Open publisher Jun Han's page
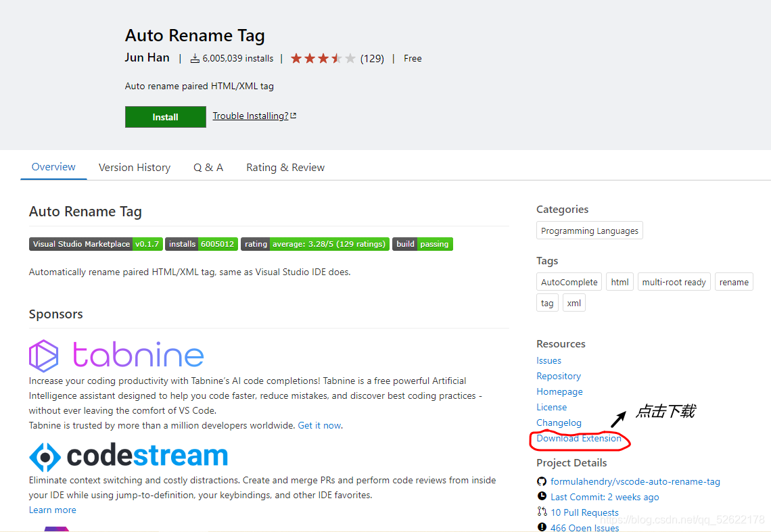 (147, 57)
